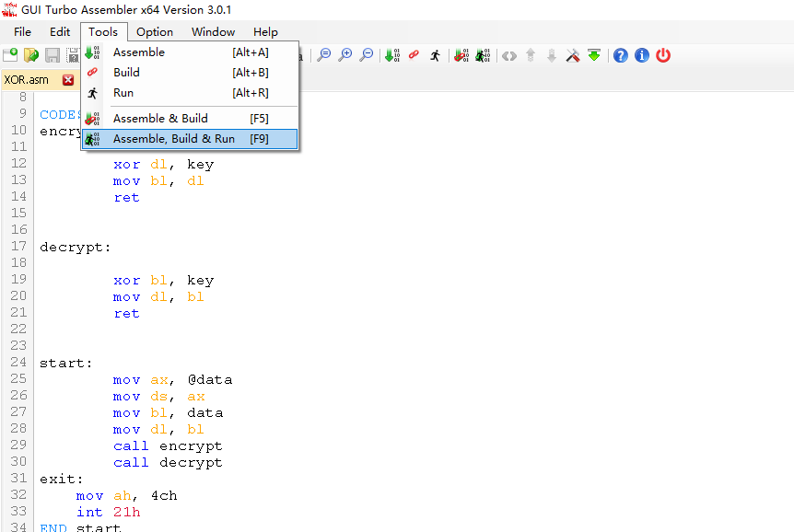Zoom out with the minus magnifier icon
Viewport: 794px width, 532px height.
coord(367,55)
